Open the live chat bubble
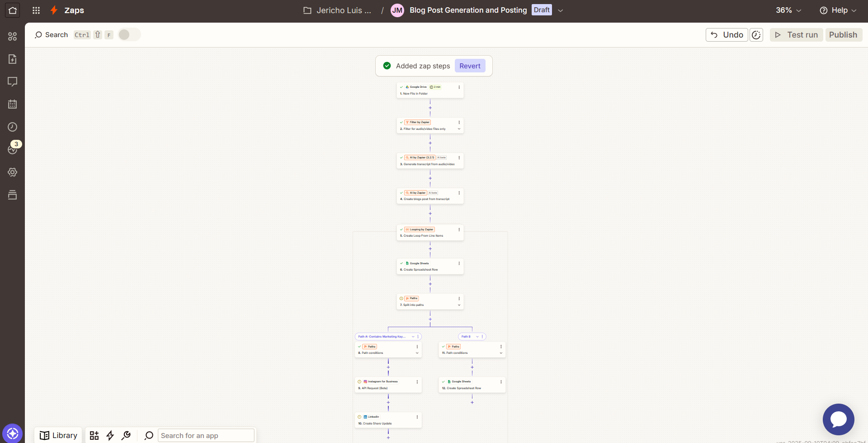Viewport: 868px width, 443px height. [x=838, y=419]
